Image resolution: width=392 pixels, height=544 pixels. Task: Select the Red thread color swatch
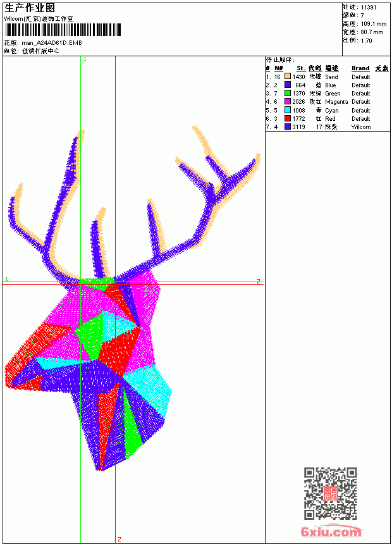click(288, 118)
